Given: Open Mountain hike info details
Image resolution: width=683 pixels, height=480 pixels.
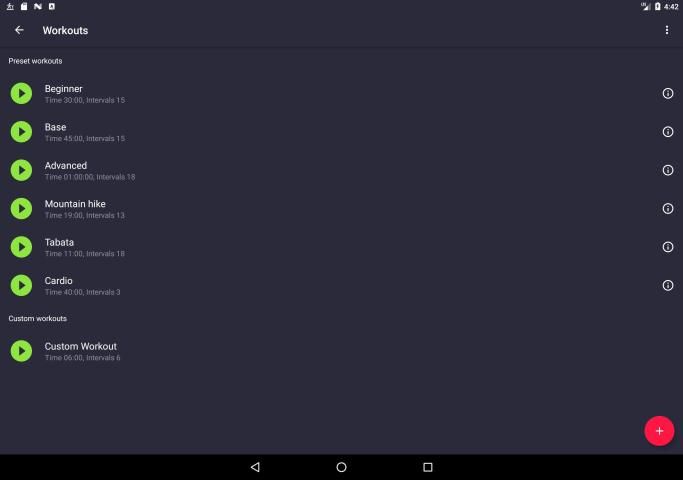Looking at the screenshot, I should [668, 209].
